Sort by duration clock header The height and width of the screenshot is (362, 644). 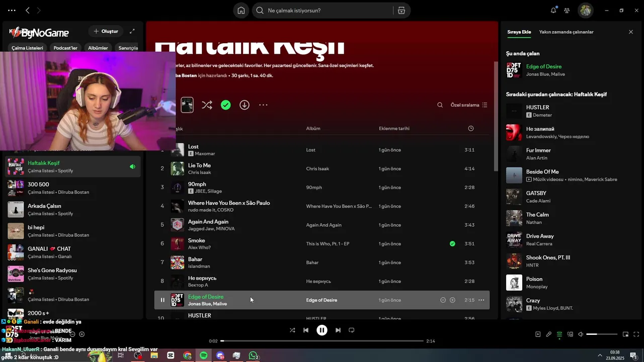click(x=471, y=128)
